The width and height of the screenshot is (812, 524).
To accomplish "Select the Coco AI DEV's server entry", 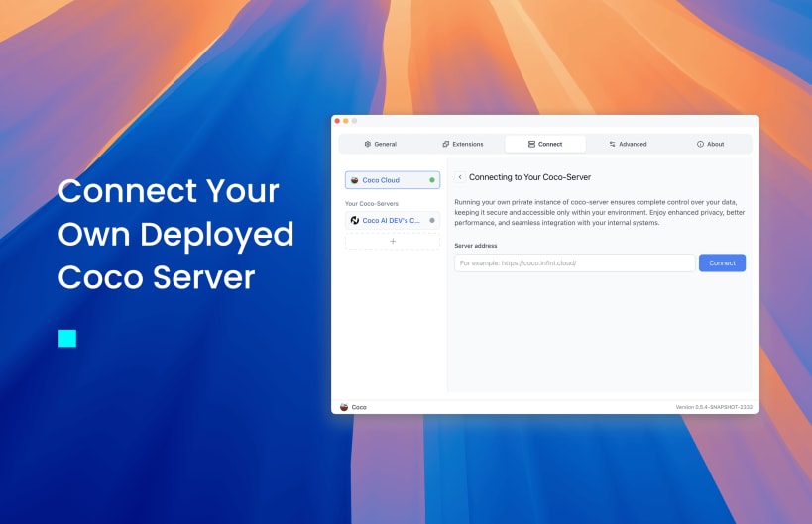I will coord(393,220).
